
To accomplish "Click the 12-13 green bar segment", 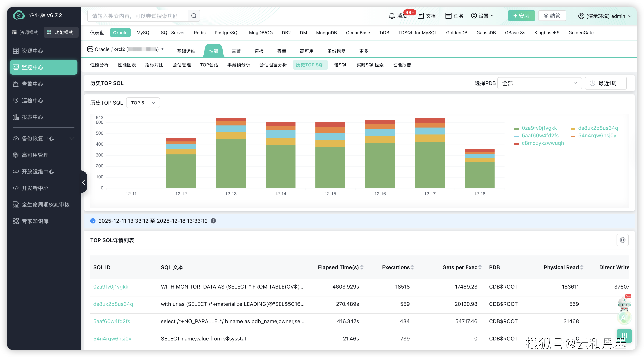I will (x=230, y=164).
